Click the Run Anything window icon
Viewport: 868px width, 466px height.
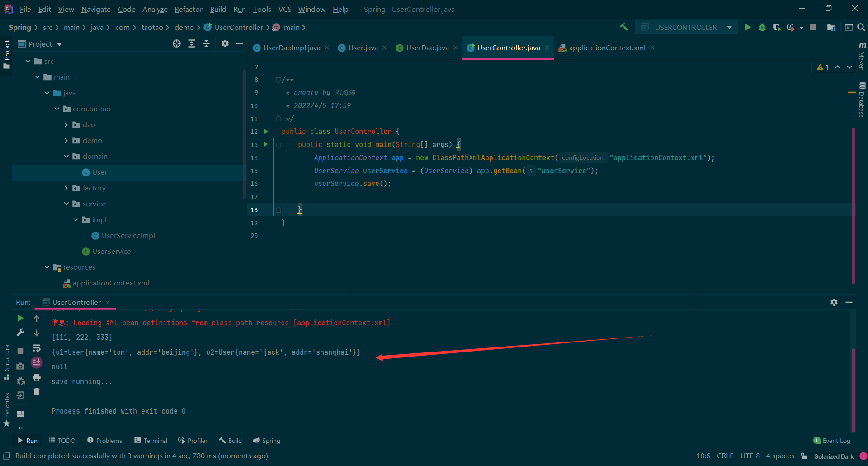849,27
